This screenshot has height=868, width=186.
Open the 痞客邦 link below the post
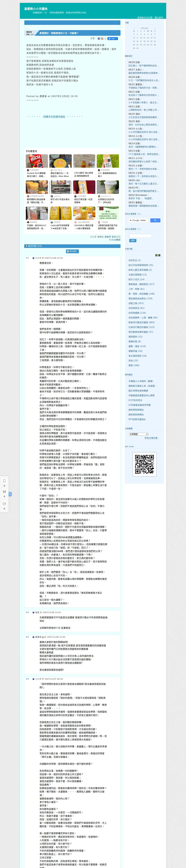pos(108,237)
